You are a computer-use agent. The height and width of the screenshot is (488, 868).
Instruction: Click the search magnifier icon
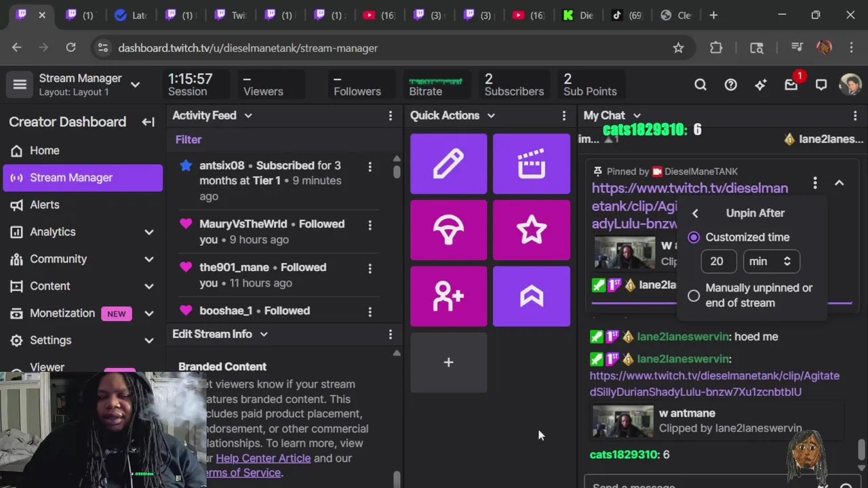[701, 85]
